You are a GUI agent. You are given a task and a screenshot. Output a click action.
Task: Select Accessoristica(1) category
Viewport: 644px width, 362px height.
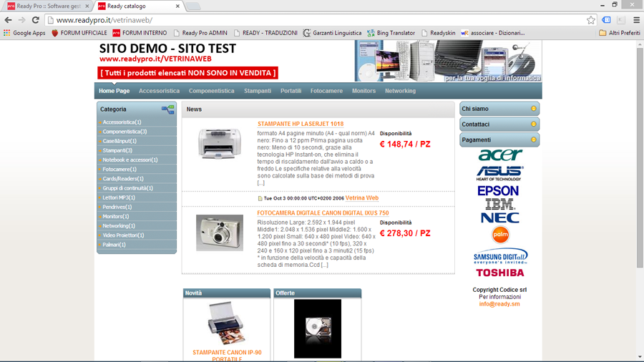[122, 122]
